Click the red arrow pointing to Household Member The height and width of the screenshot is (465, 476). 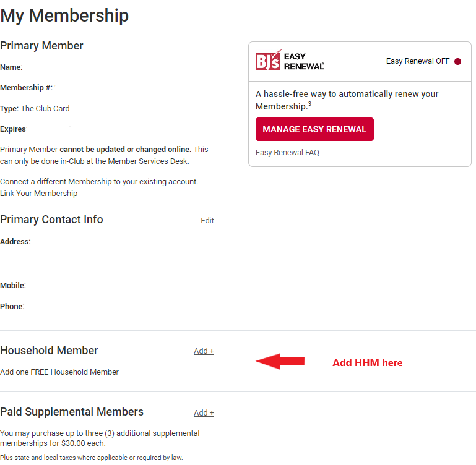click(280, 361)
